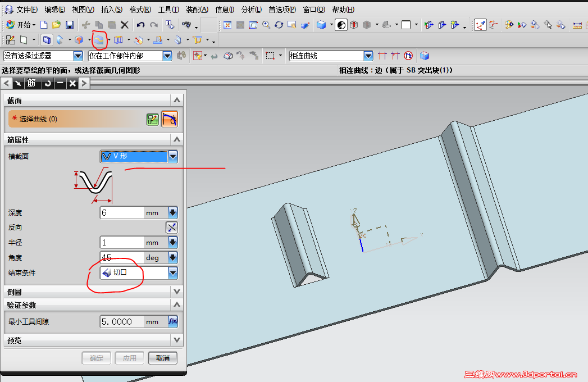Click the binoculars Command Finder icon
The width and height of the screenshot is (588, 382).
pos(186,25)
